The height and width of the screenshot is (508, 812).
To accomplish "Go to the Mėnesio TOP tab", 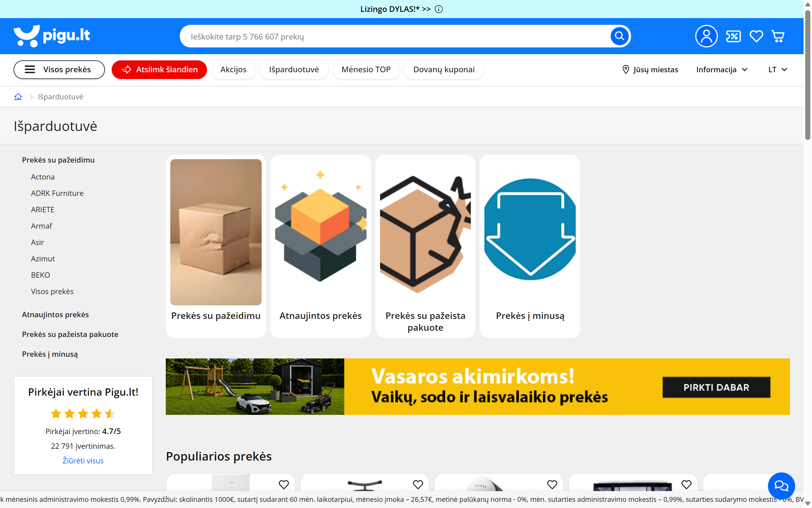I will [x=366, y=69].
